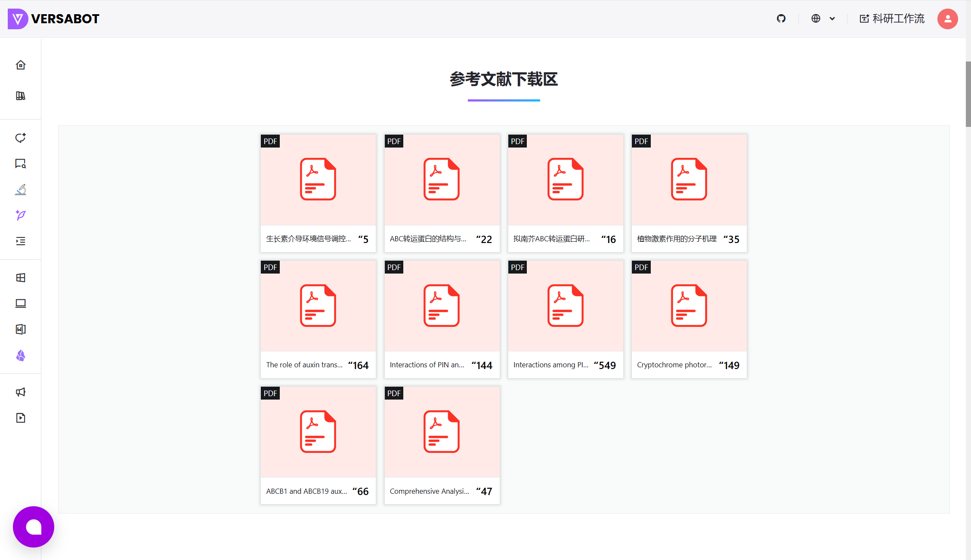Click the GitHub icon in header

(781, 18)
